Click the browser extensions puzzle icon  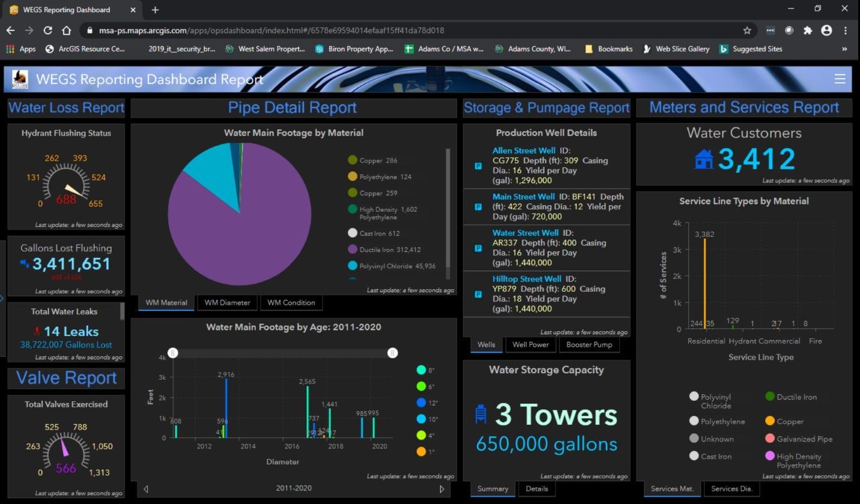[x=808, y=30]
